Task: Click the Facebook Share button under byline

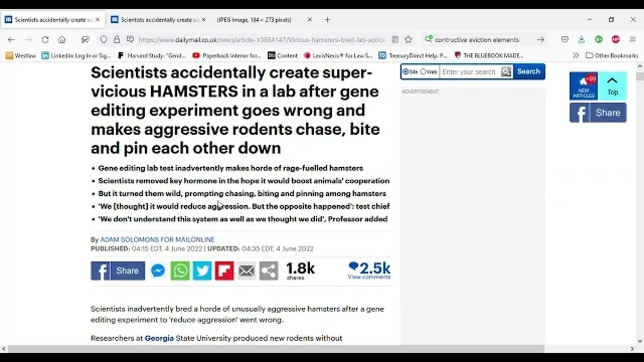Action: [x=118, y=271]
